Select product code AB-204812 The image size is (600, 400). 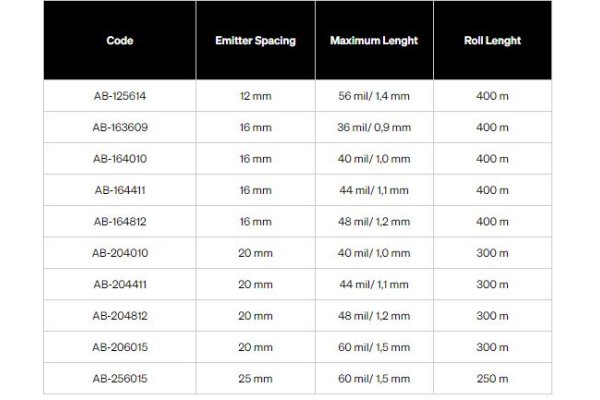[119, 315]
